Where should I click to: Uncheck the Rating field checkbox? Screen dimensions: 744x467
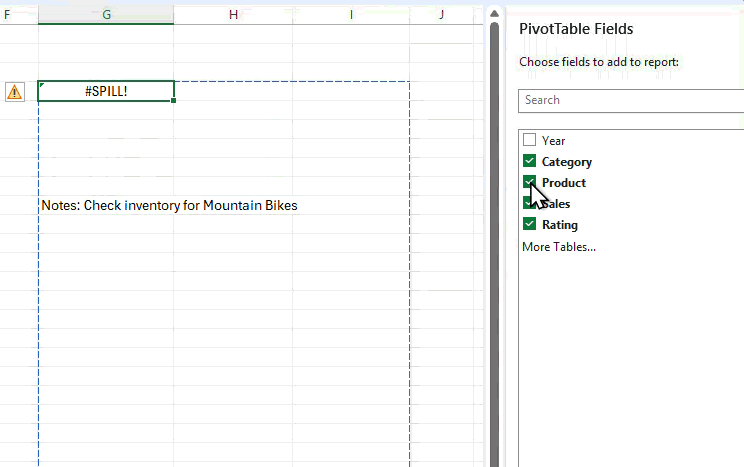coord(530,224)
